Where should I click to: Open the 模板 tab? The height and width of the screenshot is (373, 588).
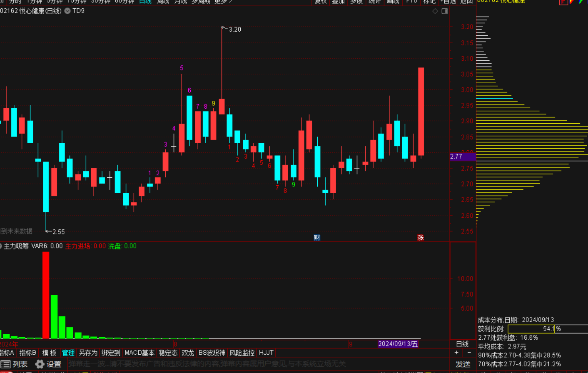pyautogui.click(x=49, y=353)
